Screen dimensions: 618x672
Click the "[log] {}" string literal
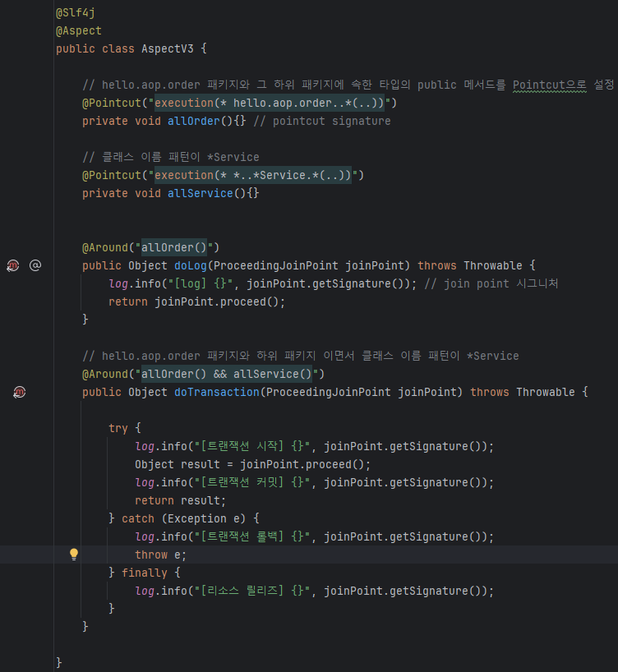coord(201,283)
